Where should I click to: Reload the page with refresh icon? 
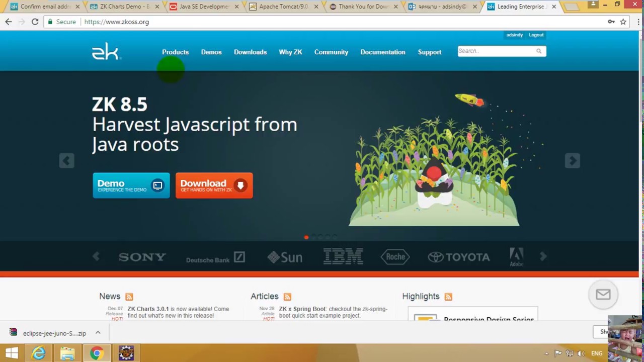click(35, 22)
